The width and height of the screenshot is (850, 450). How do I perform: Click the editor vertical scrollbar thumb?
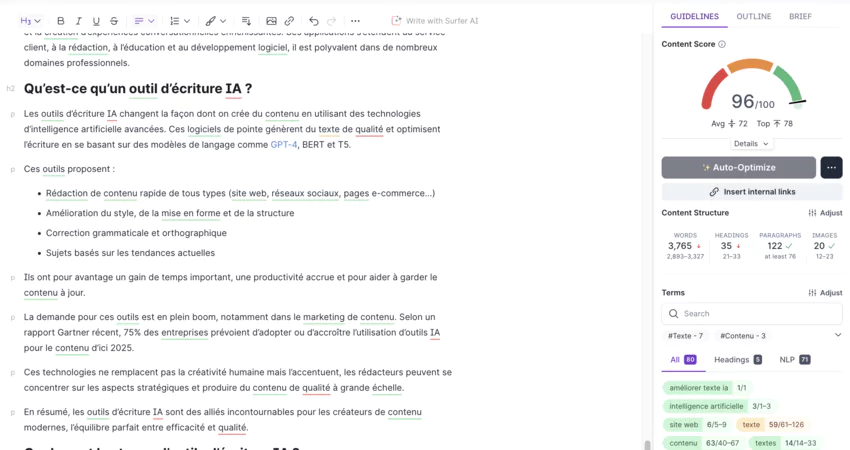pos(646,445)
